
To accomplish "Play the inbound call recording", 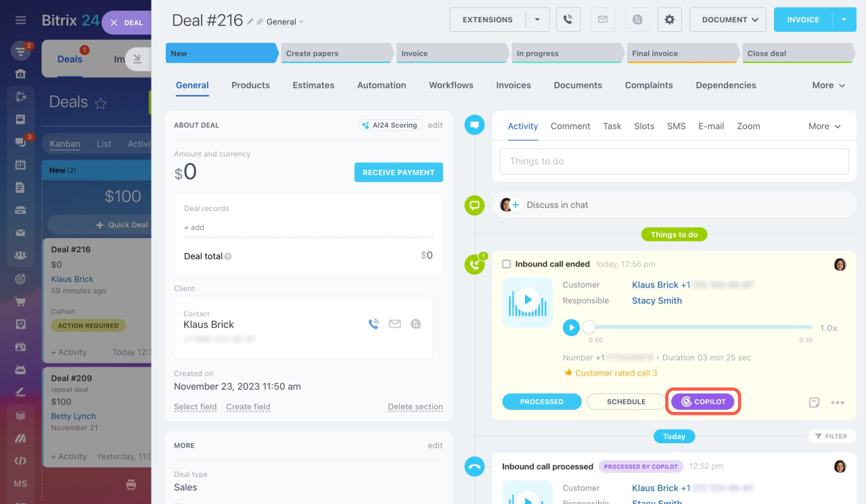I will (x=571, y=327).
